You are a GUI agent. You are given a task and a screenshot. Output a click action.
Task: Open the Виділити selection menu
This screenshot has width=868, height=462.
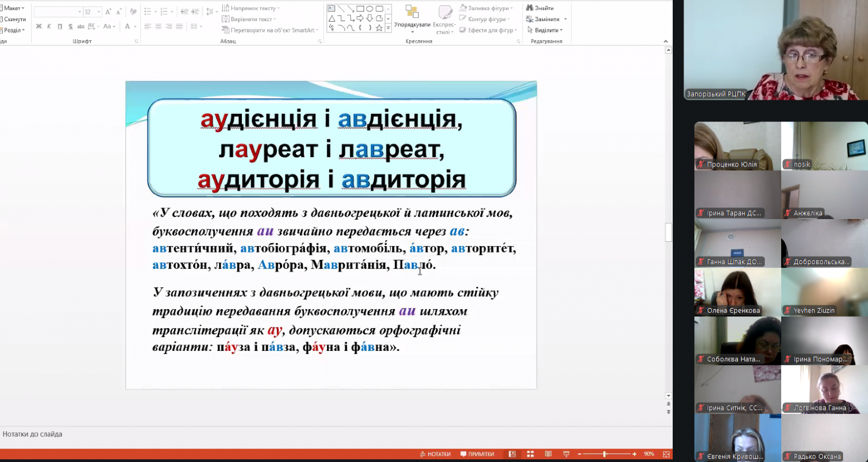point(546,30)
